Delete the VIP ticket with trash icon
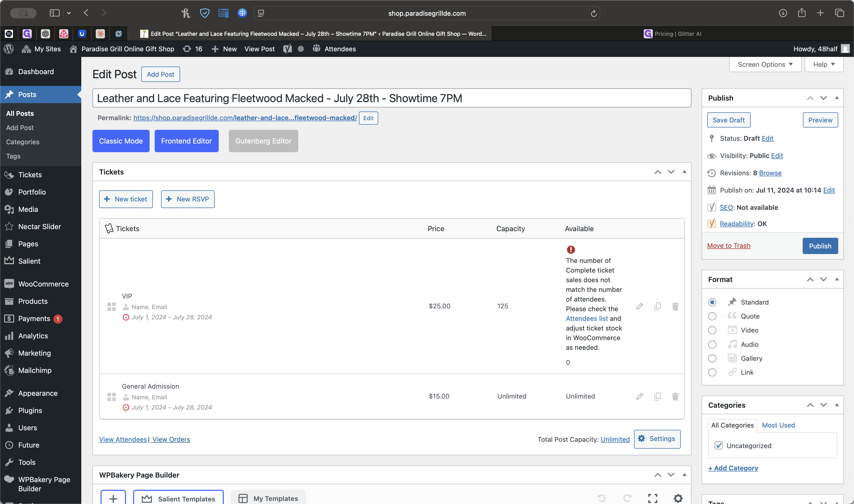This screenshot has height=504, width=854. coord(675,306)
